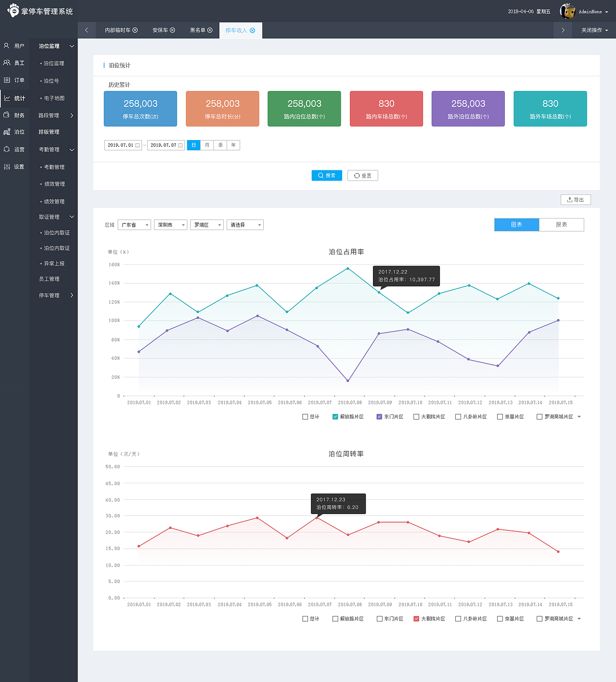The image size is (616, 682).
Task: Open the 请选择 area dropdown
Action: (245, 225)
